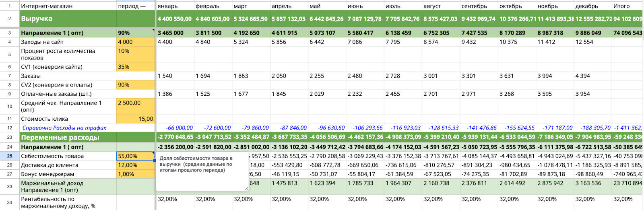
Task: Select the click cost cell 15,00
Action: 135,119
